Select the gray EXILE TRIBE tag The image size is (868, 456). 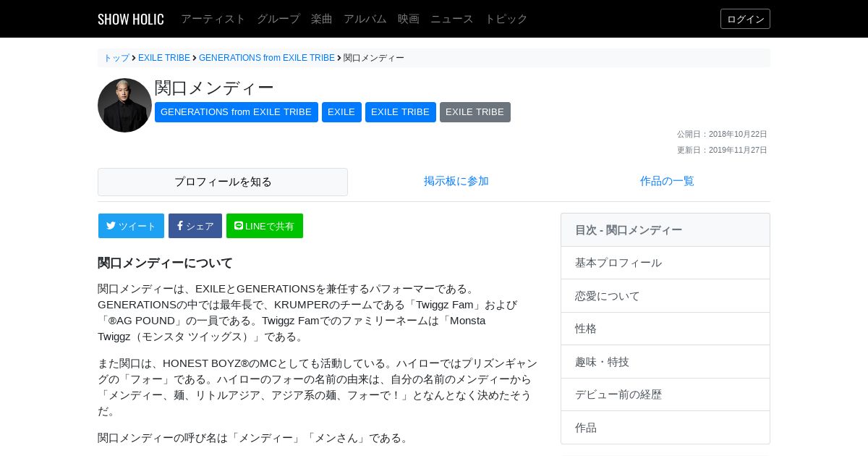click(475, 112)
